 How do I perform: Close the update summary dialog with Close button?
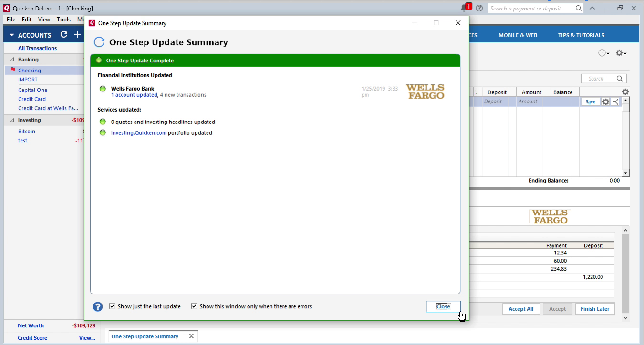click(x=443, y=306)
